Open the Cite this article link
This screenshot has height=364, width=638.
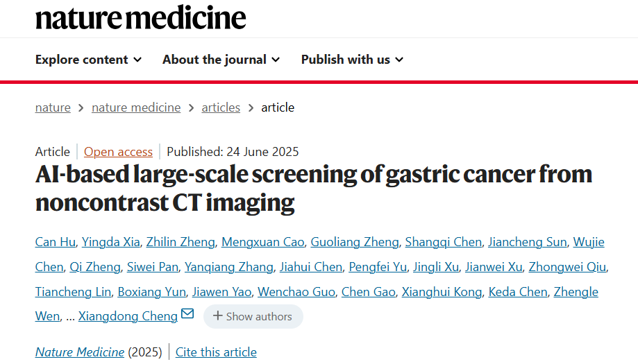[x=216, y=352]
